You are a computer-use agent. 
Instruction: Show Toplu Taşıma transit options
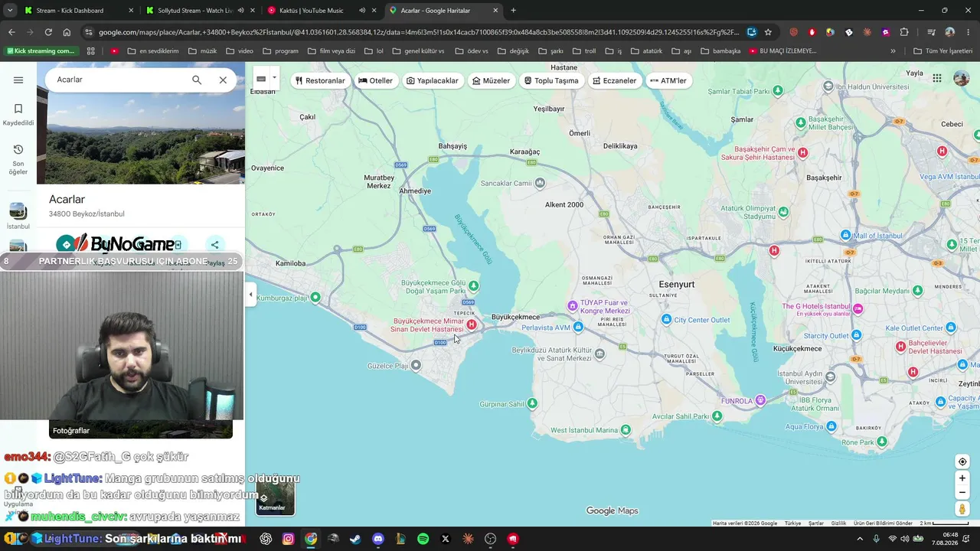(551, 80)
